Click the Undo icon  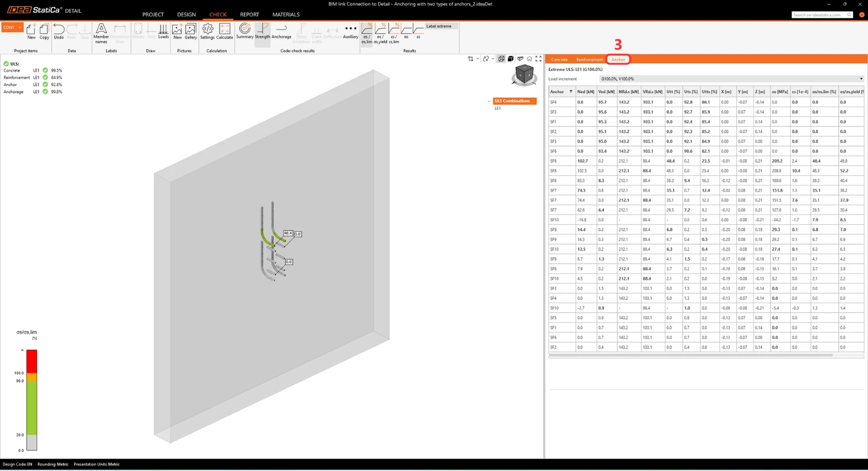59,31
